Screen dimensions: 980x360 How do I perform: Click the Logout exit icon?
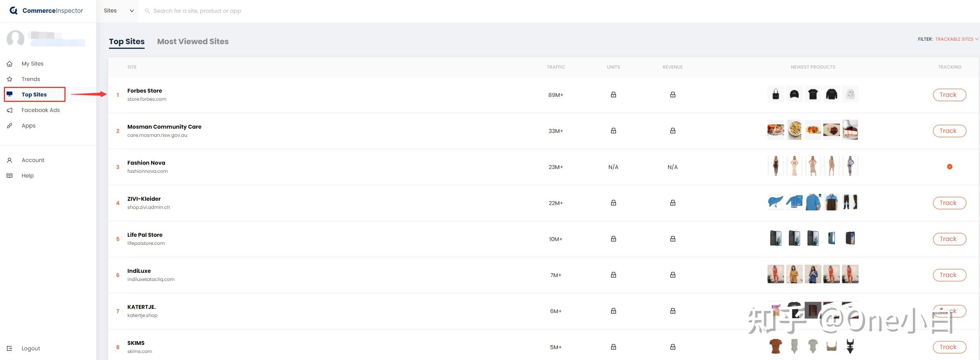pos(10,348)
